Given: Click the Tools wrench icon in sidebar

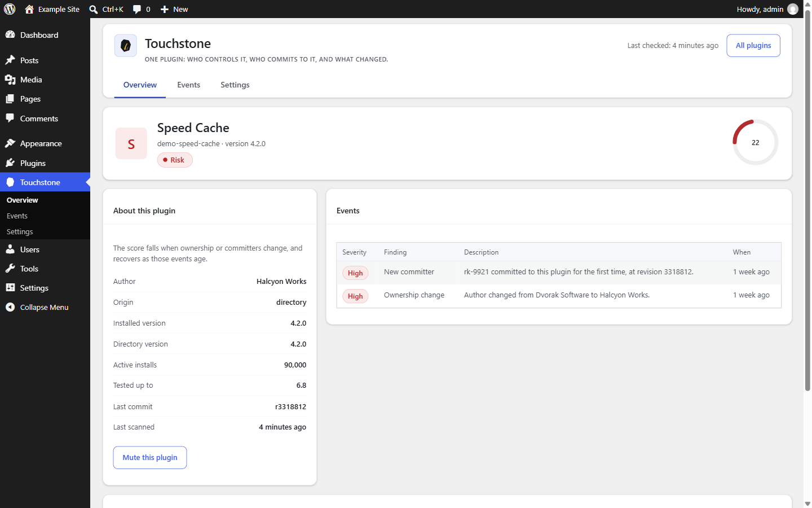Looking at the screenshot, I should (x=10, y=269).
